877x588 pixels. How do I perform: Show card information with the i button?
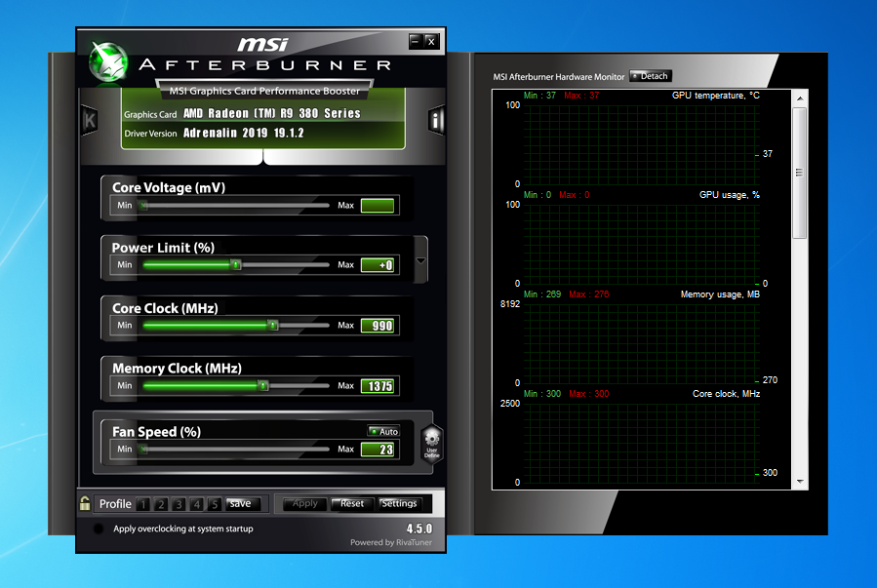[436, 120]
